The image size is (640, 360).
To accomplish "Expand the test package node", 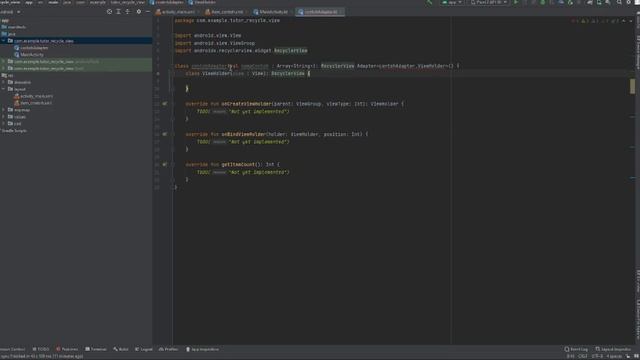I will pos(4,69).
